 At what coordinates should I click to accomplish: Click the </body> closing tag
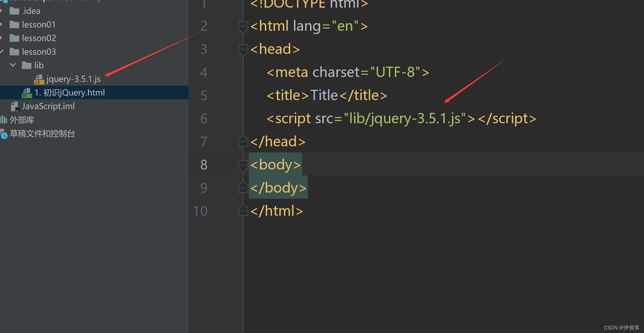pyautogui.click(x=278, y=188)
